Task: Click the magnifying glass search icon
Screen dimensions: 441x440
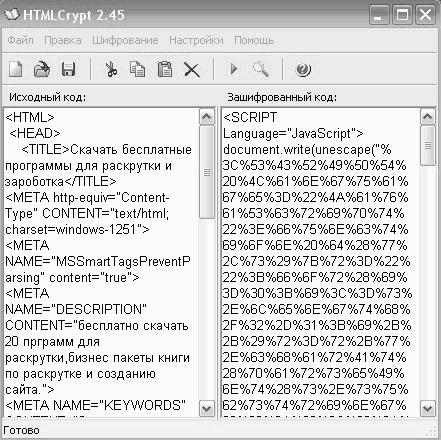Action: point(261,69)
